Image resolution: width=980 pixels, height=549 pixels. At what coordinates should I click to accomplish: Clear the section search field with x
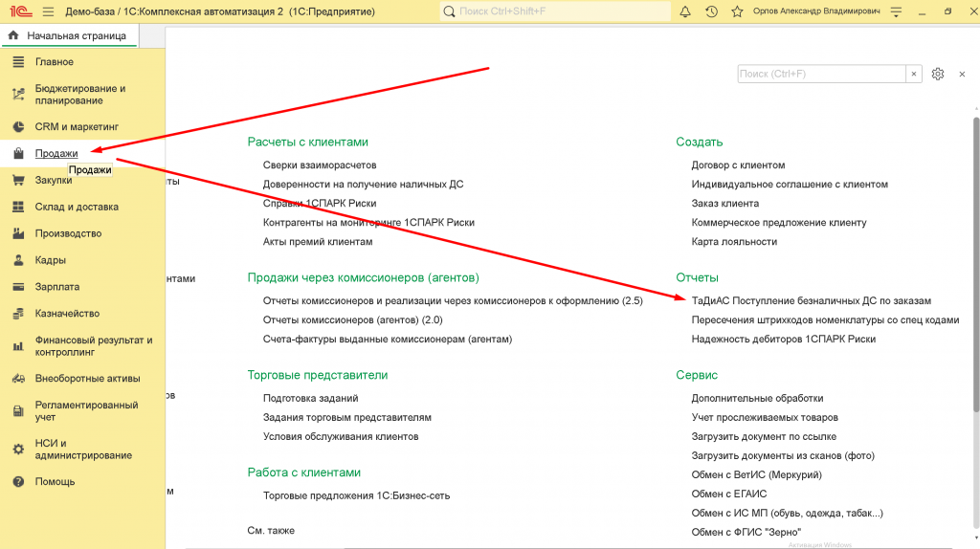pyautogui.click(x=914, y=74)
